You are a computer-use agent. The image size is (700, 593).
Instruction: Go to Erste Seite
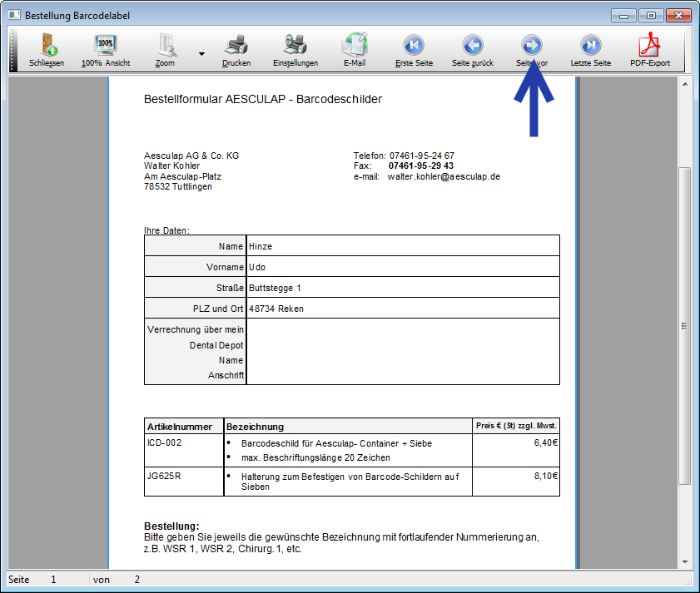click(414, 50)
